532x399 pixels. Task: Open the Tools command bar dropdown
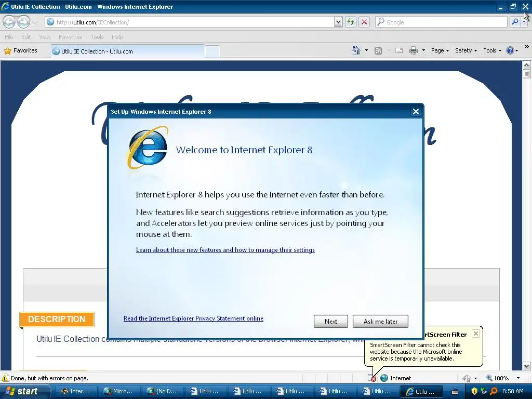click(493, 50)
